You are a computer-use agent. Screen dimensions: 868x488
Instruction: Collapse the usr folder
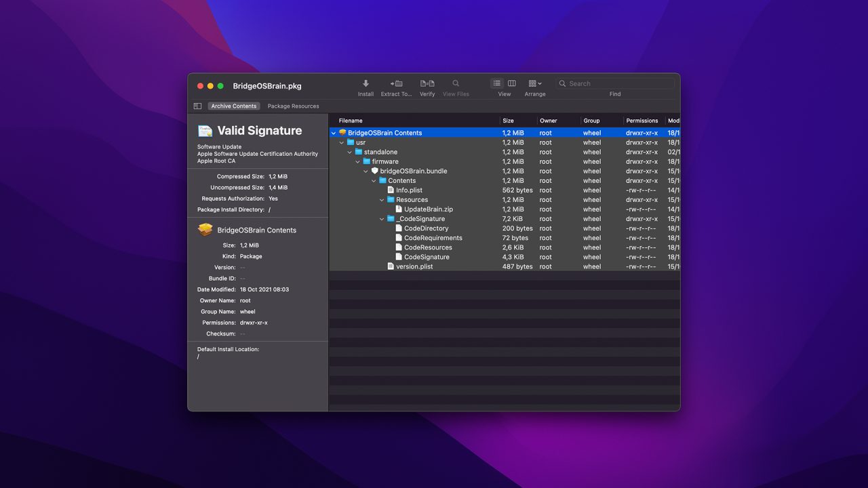click(x=342, y=143)
